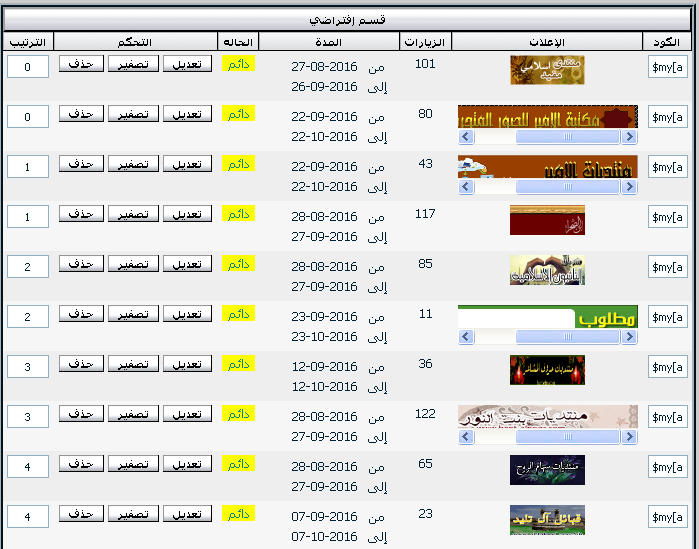699x549 pixels.
Task: Reset counter (تصفير) for ad with 80 visits
Action: pos(133,114)
